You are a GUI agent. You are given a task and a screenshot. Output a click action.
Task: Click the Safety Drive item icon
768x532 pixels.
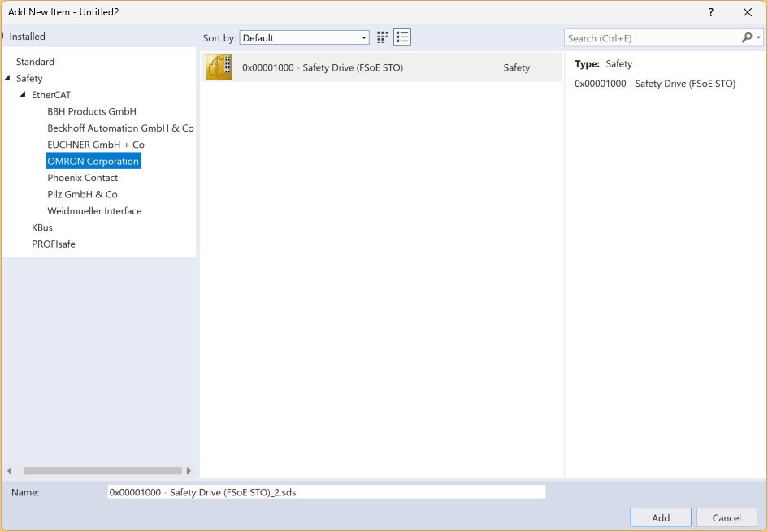click(219, 67)
